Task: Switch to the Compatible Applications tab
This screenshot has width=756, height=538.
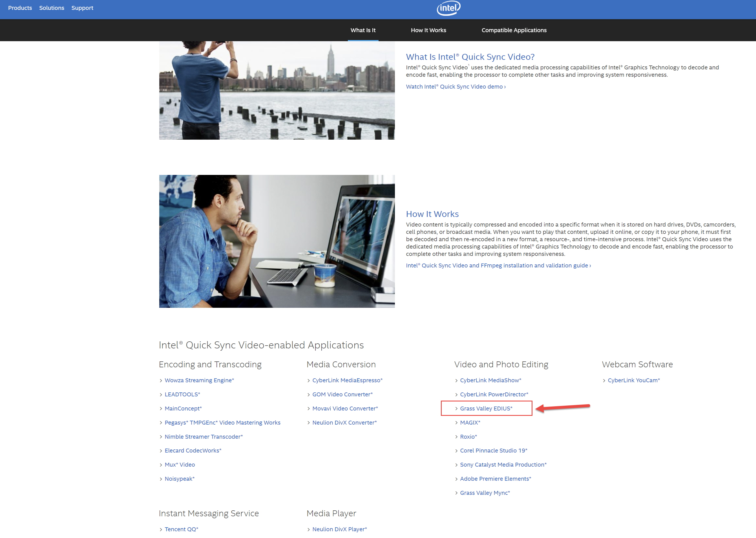Action: point(514,30)
